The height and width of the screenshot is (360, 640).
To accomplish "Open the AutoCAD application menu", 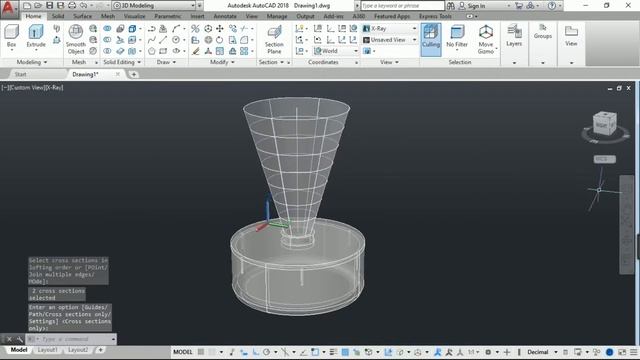I will click(8, 8).
